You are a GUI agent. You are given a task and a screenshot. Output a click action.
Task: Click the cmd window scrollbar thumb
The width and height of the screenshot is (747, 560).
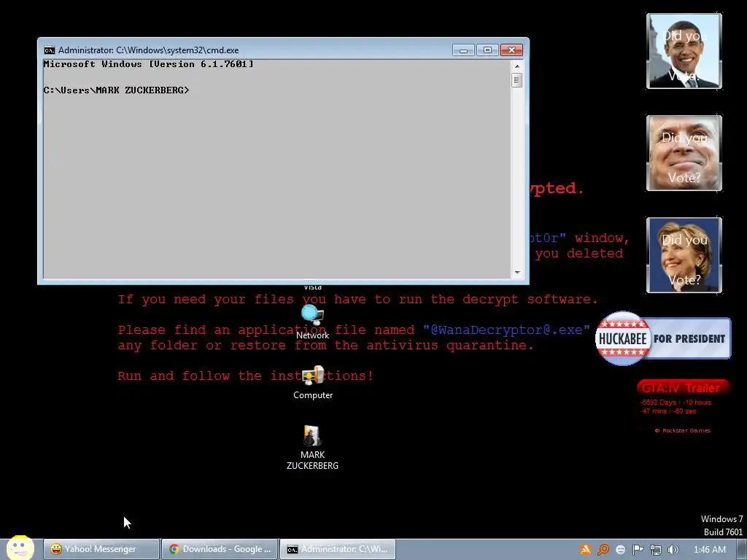(x=517, y=79)
